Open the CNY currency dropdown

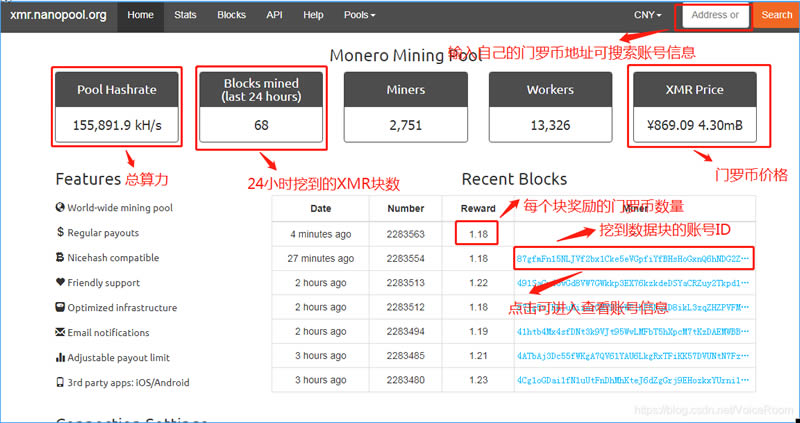(x=649, y=15)
